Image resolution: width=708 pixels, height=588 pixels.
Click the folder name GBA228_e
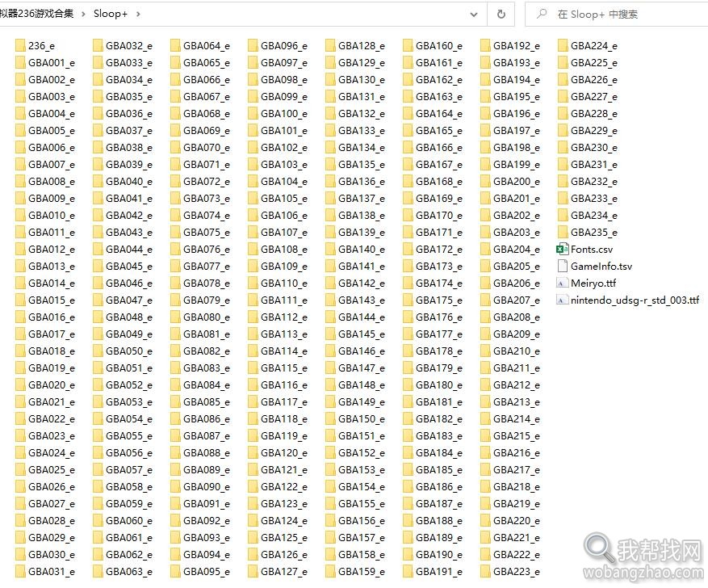coord(594,114)
